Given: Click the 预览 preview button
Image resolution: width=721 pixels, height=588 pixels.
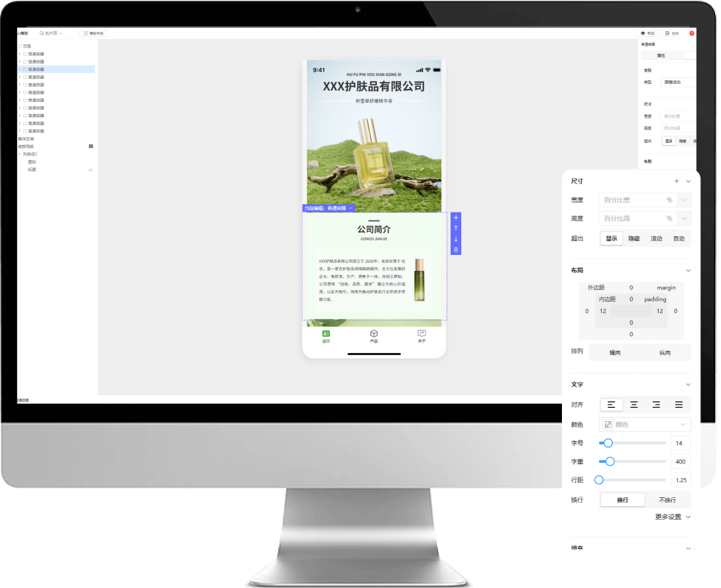Looking at the screenshot, I should [x=647, y=33].
